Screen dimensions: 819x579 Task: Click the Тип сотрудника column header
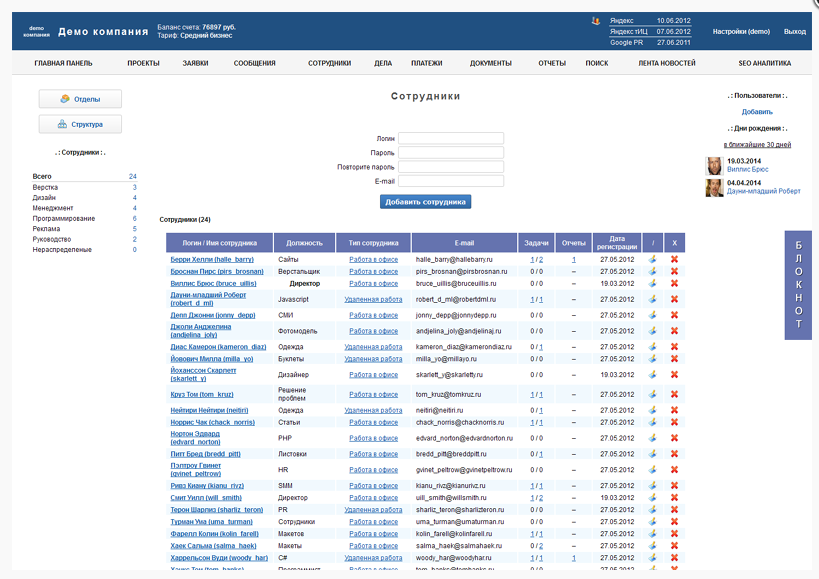click(373, 243)
